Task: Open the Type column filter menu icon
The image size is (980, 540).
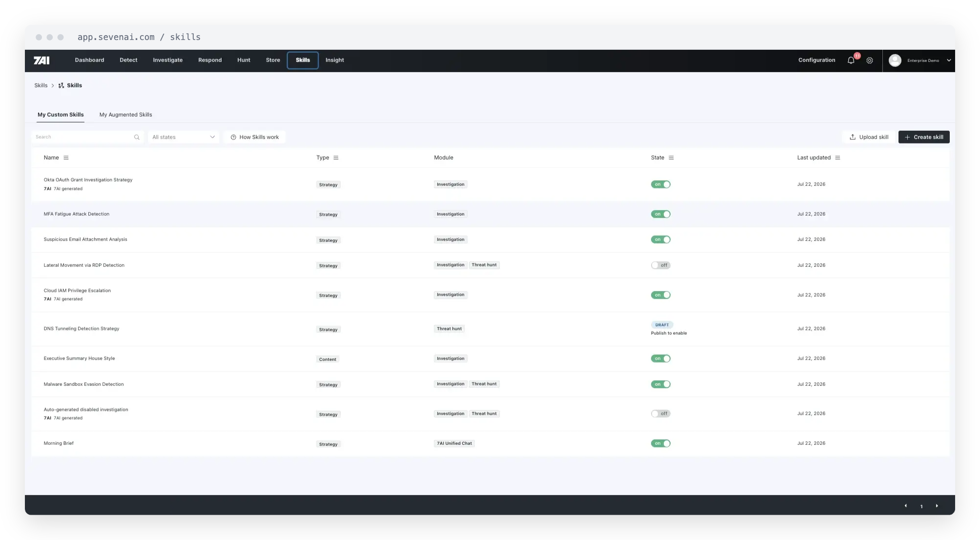Action: 336,158
